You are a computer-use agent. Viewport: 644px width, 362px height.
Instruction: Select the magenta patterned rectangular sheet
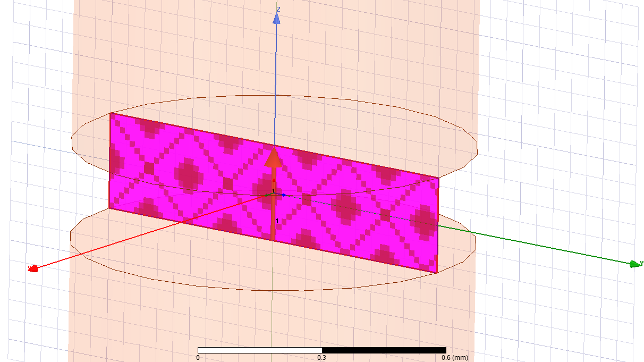[274, 192]
